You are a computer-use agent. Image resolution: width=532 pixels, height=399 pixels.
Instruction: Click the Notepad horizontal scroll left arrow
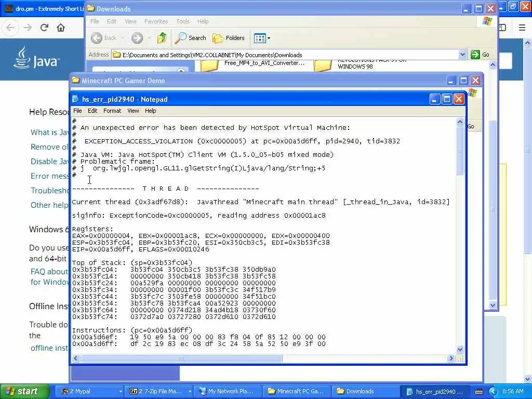pyautogui.click(x=76, y=358)
